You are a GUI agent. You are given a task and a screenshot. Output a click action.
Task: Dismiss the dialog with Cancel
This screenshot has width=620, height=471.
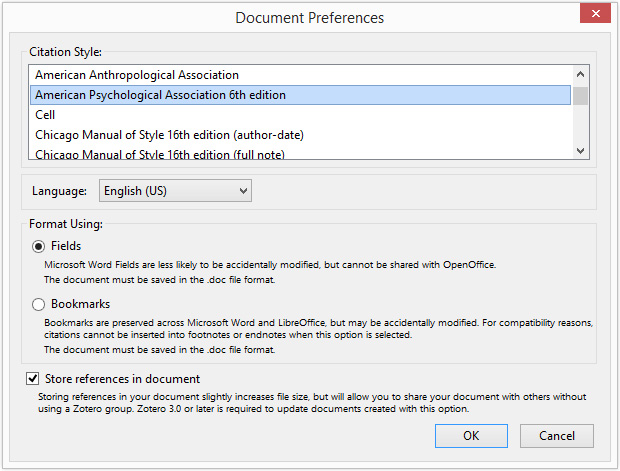557,436
